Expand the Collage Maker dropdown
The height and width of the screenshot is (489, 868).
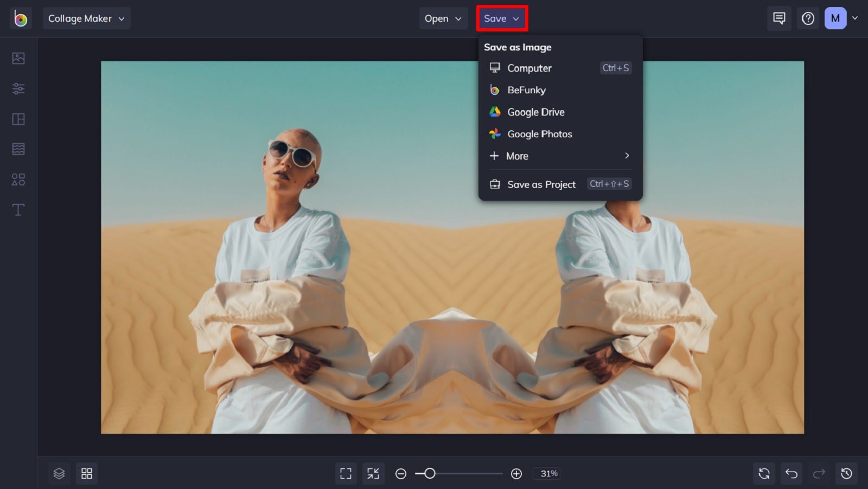point(86,18)
